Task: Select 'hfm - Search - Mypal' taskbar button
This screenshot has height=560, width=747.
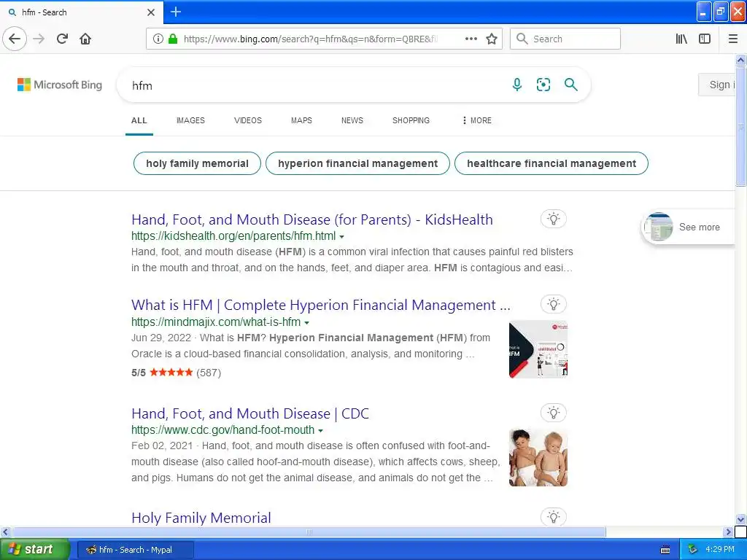Action: pos(135,550)
